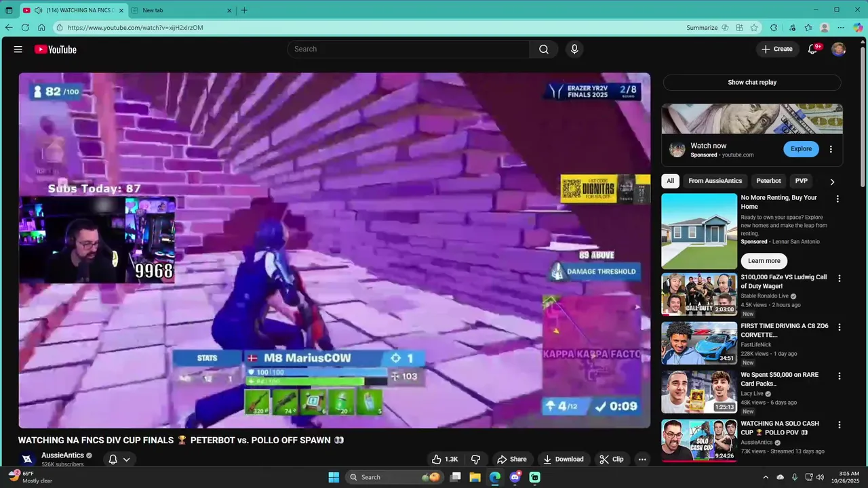Open FaZe VS Ludwig video thumbnail
Image resolution: width=868 pixels, height=488 pixels.
click(x=699, y=294)
